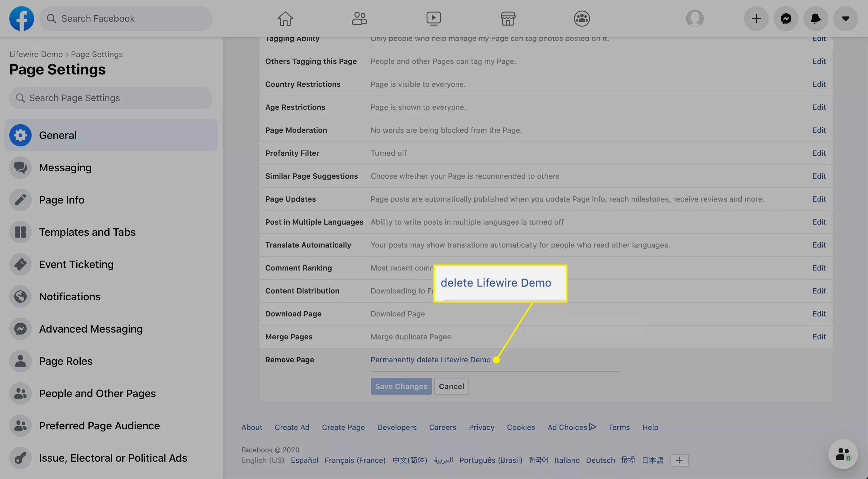Click the Political Ads guitar icon
The width and height of the screenshot is (868, 479).
[x=20, y=458]
